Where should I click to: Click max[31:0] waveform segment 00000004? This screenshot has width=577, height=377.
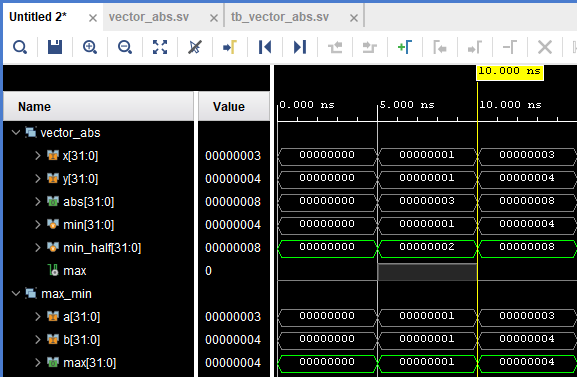527,363
